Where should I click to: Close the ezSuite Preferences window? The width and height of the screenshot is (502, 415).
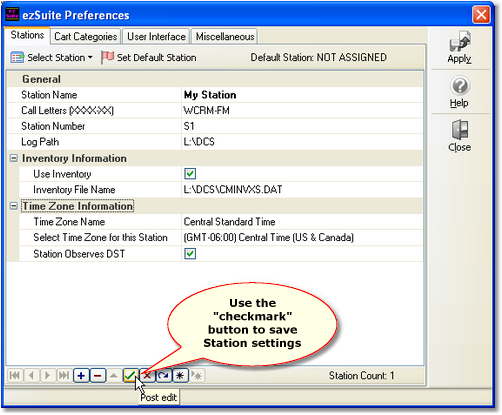pyautogui.click(x=481, y=15)
